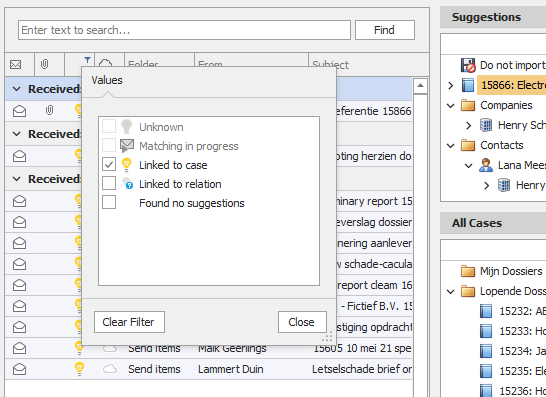
Task: Select the Contacts folder
Action: tap(502, 145)
